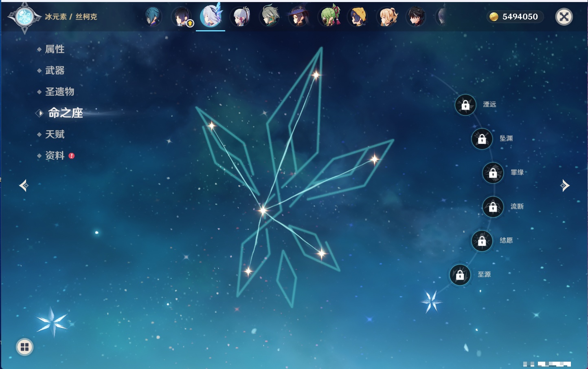Click the Mora coin balance 5494050

pyautogui.click(x=515, y=17)
